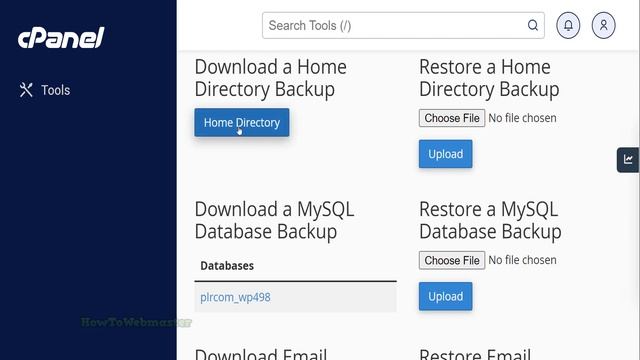Click the Home Directory download button

coord(242,122)
